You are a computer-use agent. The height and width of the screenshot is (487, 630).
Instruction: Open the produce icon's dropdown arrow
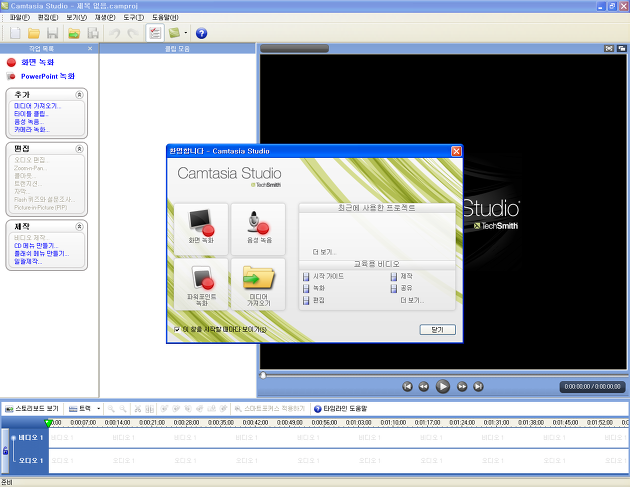pos(186,33)
